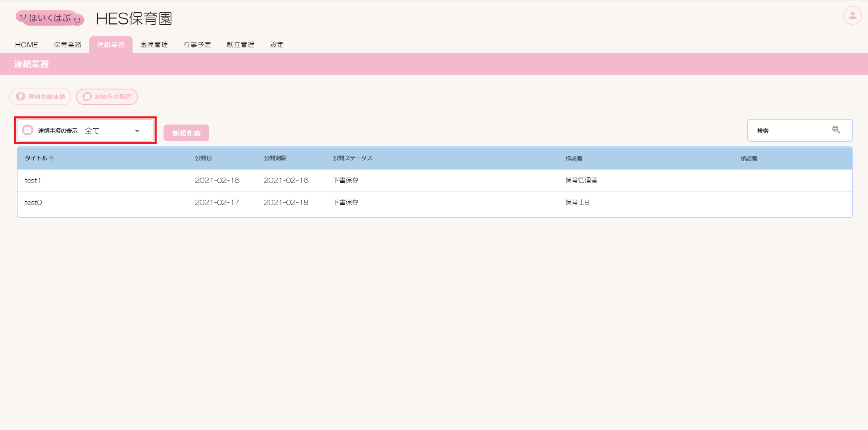Open the test0 row entry

(33, 203)
